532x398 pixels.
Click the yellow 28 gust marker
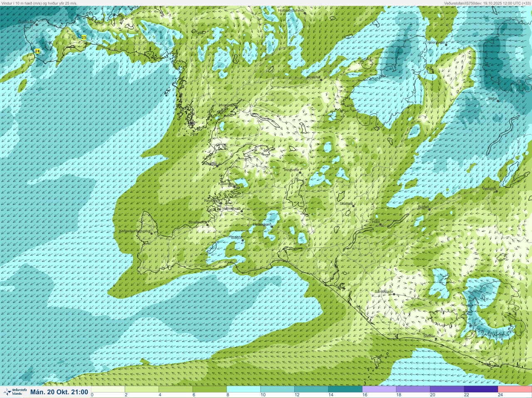37,51
